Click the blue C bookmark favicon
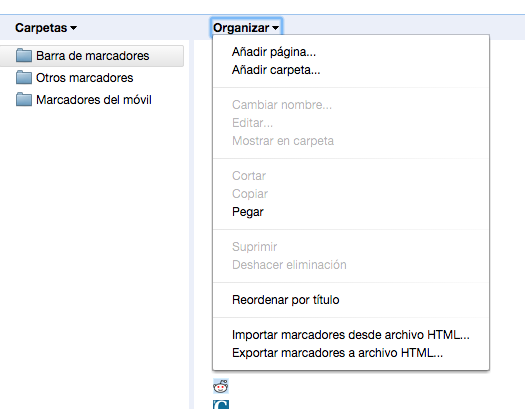This screenshot has height=409, width=525. (221, 405)
